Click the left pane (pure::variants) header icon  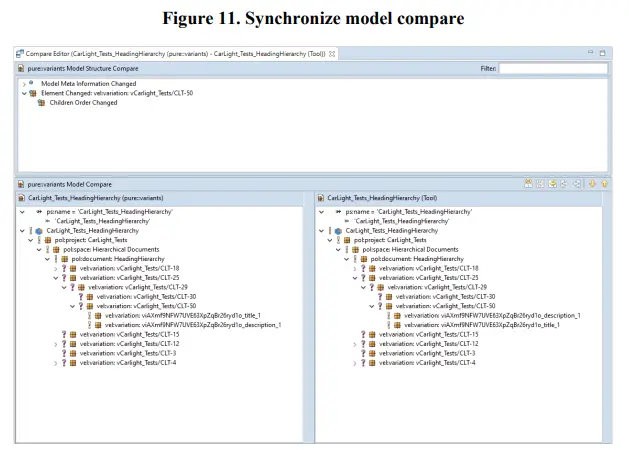(x=22, y=198)
